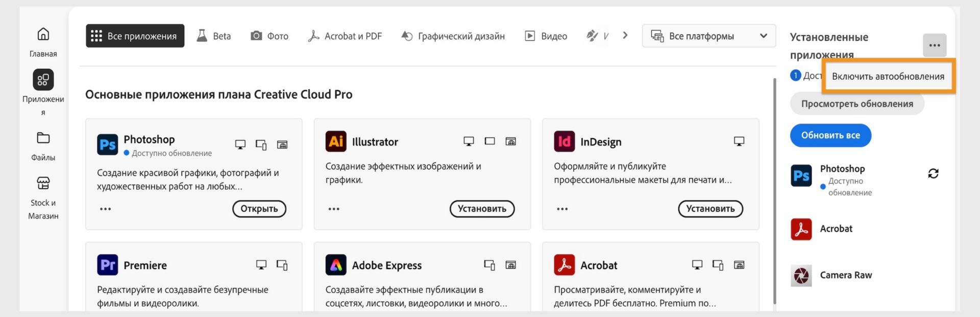Click InDesign card desktop platform icon
980x317 pixels.
(739, 141)
